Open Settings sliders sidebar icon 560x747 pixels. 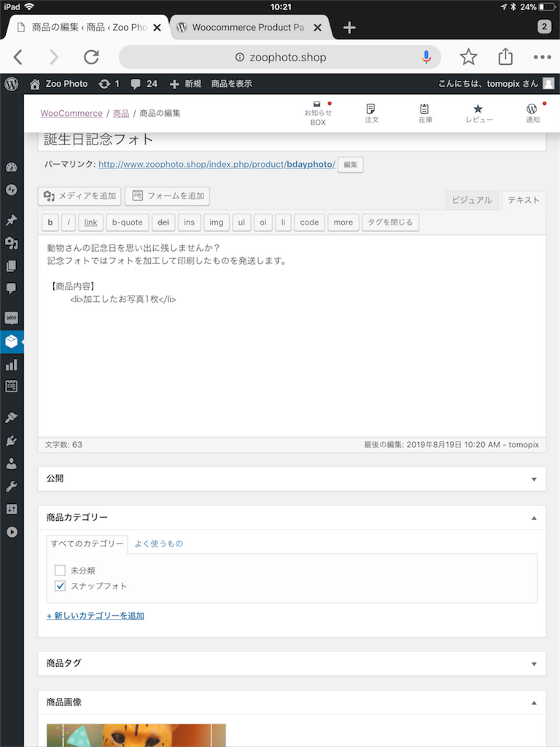click(12, 509)
